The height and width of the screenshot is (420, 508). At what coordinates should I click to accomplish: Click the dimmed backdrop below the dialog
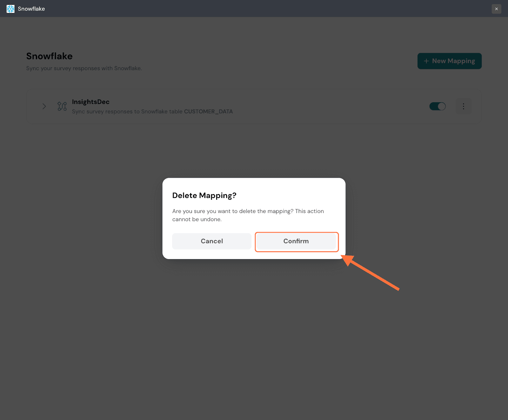pyautogui.click(x=254, y=333)
